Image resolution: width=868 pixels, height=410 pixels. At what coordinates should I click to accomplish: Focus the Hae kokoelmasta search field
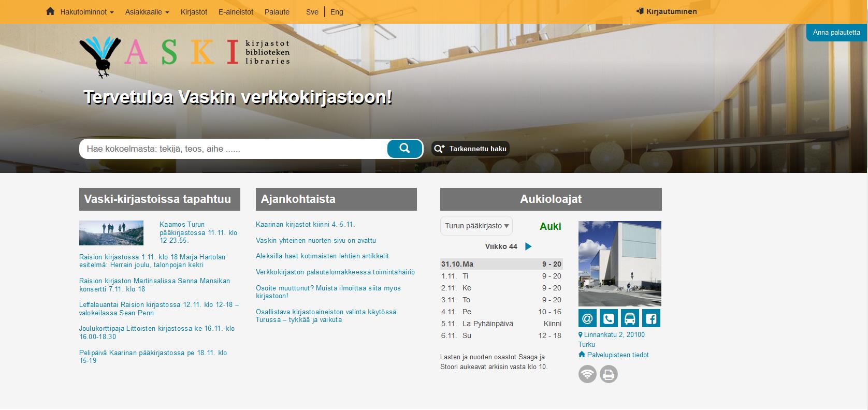click(233, 149)
